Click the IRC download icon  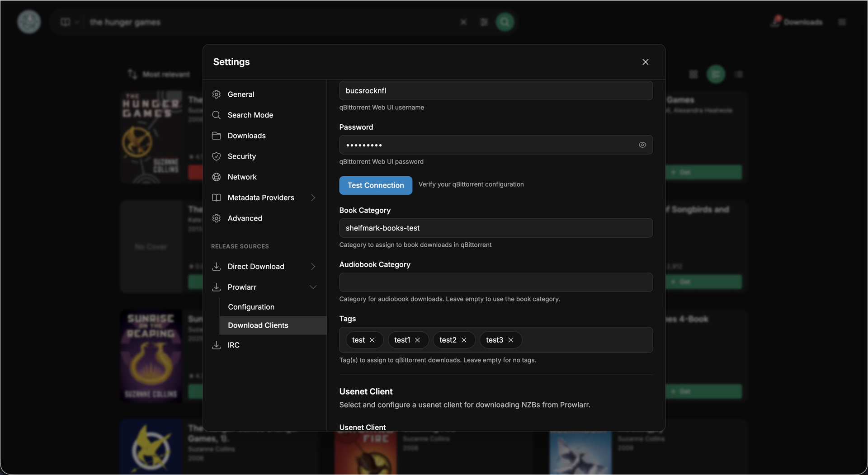click(x=217, y=345)
